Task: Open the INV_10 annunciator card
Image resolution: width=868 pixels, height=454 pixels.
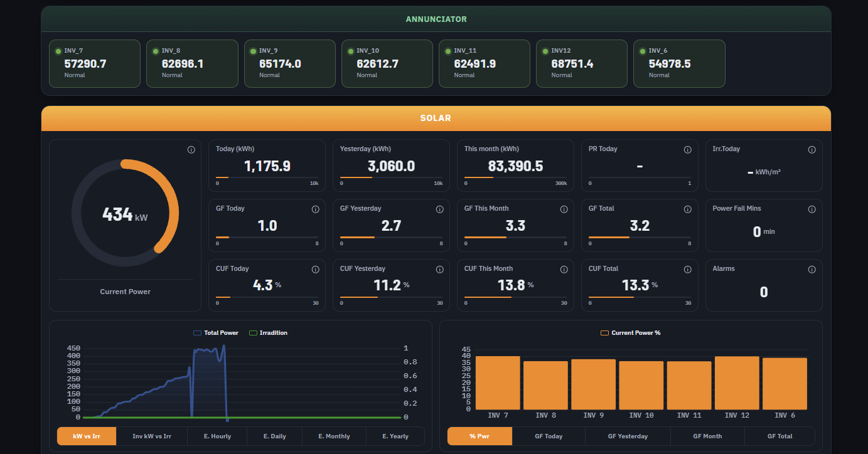Action: pos(387,63)
